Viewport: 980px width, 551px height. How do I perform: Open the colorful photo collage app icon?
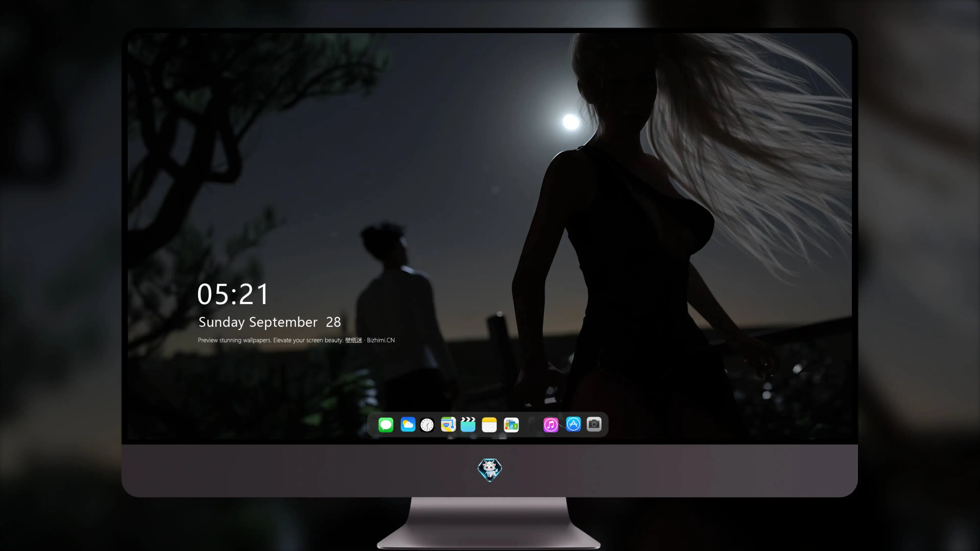click(511, 425)
